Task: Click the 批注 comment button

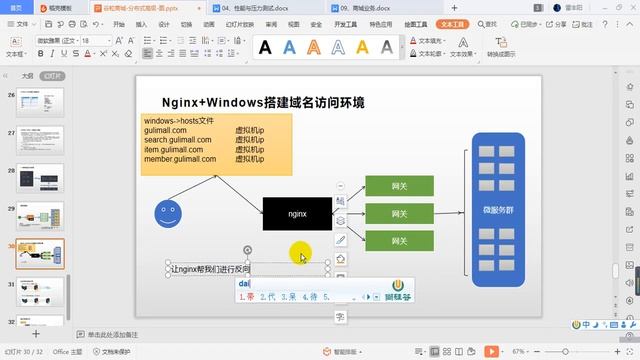Action: click(x=582, y=24)
